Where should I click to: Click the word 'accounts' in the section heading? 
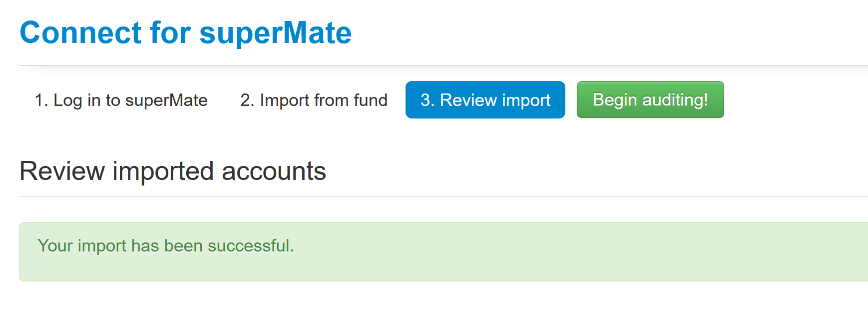[274, 172]
